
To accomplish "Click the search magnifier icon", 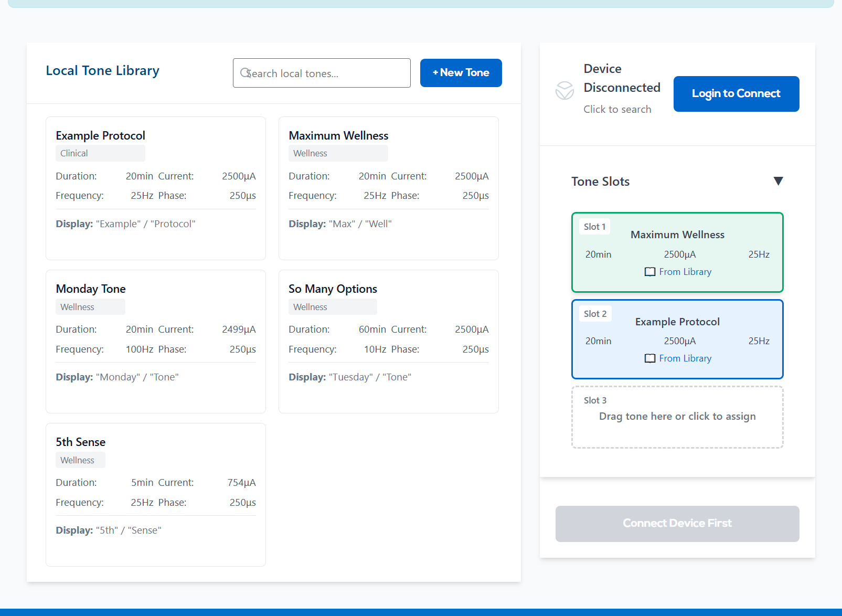I will pos(245,73).
